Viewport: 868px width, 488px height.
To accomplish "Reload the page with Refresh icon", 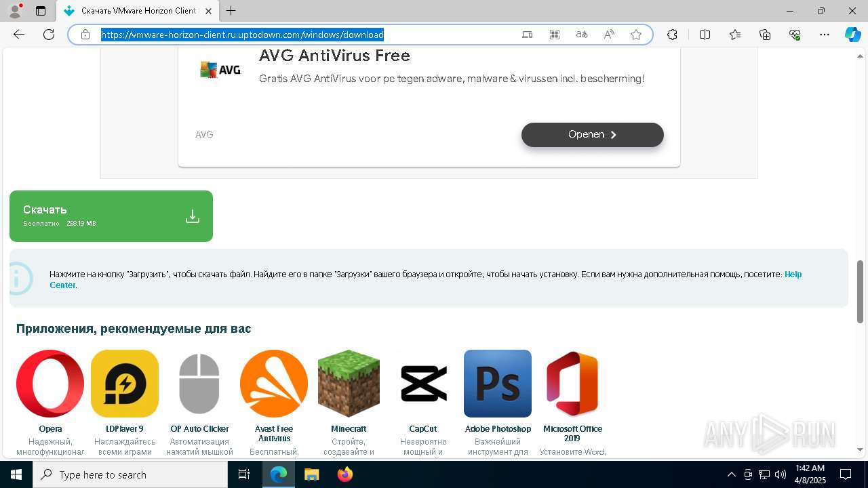I will pyautogui.click(x=49, y=35).
